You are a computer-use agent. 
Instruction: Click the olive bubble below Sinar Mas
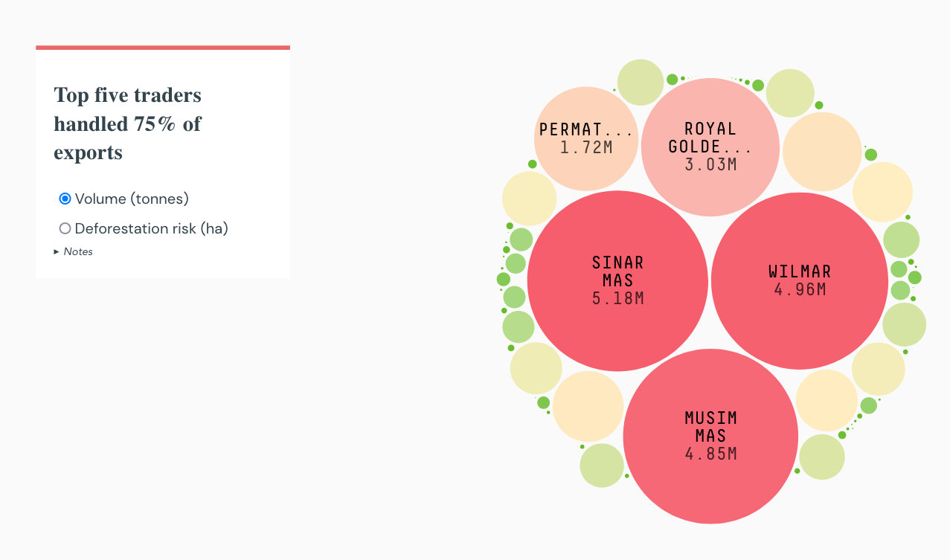click(536, 368)
